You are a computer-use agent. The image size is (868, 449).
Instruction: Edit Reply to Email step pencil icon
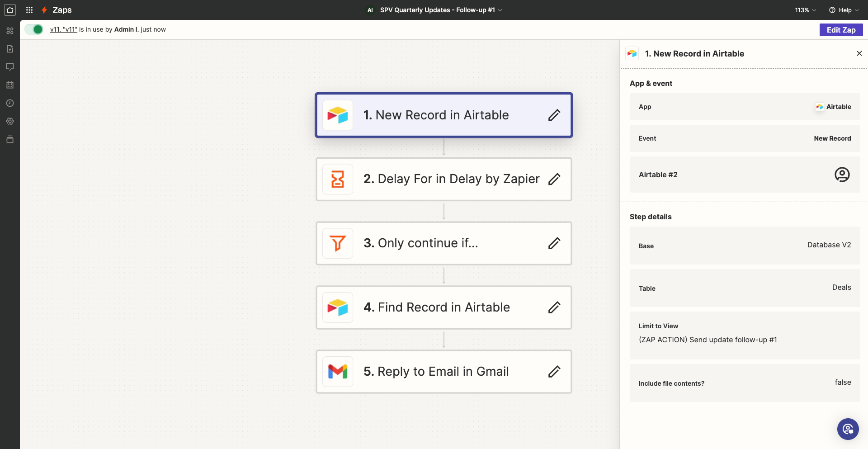554,372
